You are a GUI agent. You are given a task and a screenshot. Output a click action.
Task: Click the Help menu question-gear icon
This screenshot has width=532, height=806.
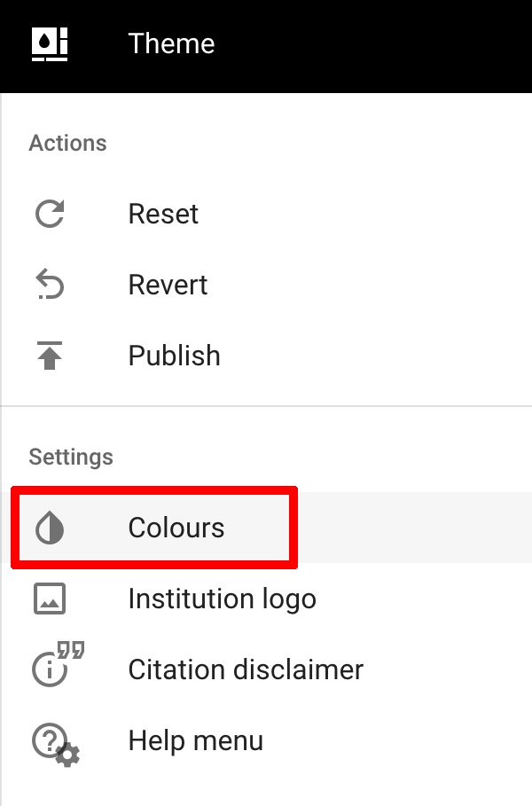53,743
